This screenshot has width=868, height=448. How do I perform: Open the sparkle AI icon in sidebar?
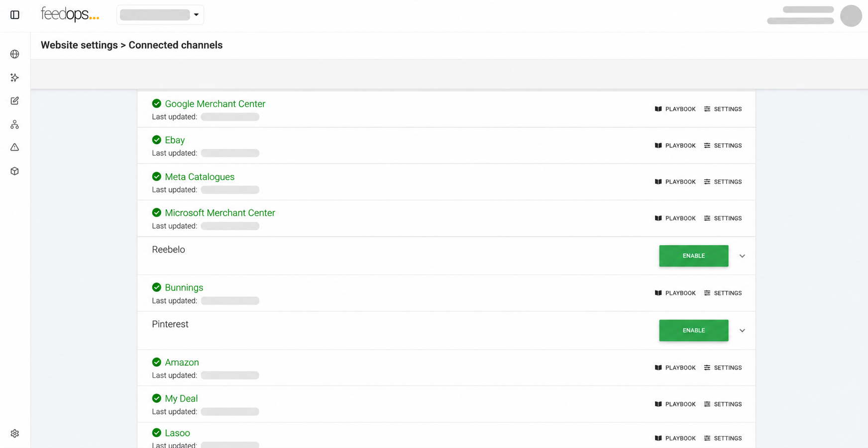(15, 78)
